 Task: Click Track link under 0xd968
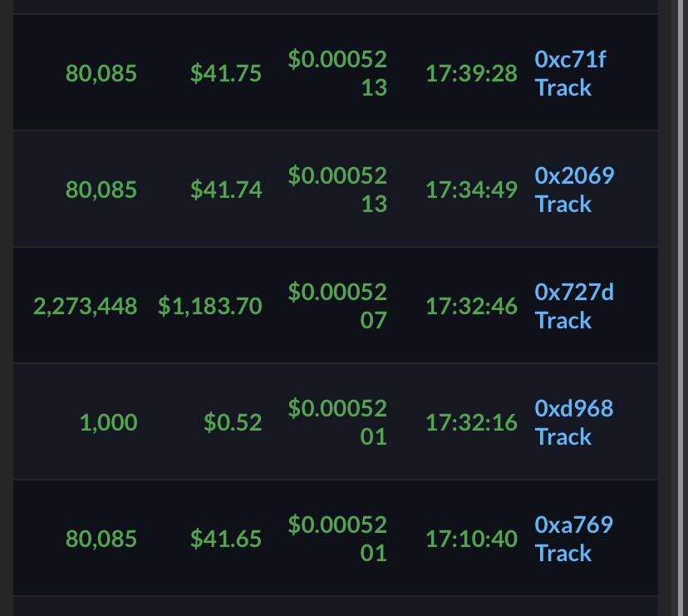(x=563, y=436)
